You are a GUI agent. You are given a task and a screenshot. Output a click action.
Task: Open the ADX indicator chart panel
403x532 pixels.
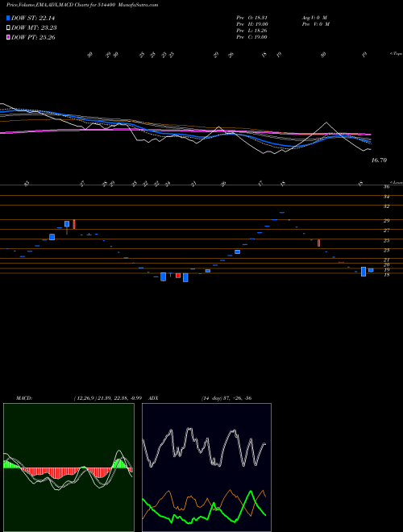pos(206,468)
